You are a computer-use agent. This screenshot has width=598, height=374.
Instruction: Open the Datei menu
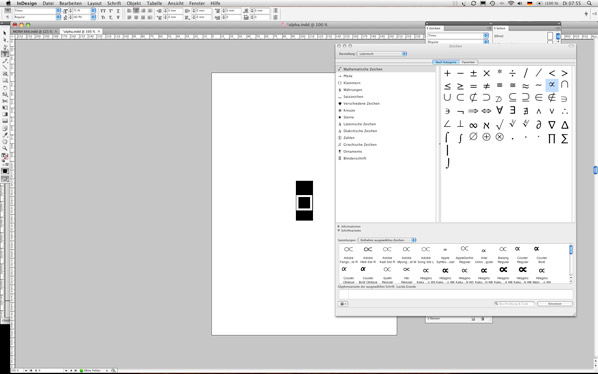click(48, 3)
